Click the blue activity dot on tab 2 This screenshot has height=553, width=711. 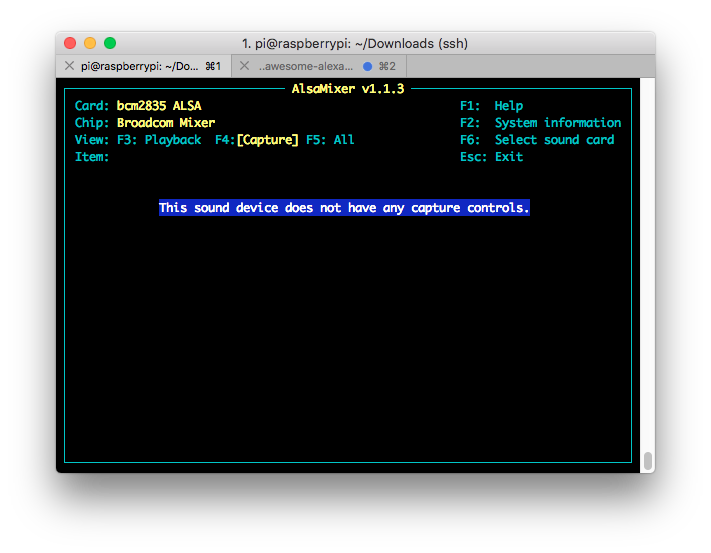[x=367, y=67]
